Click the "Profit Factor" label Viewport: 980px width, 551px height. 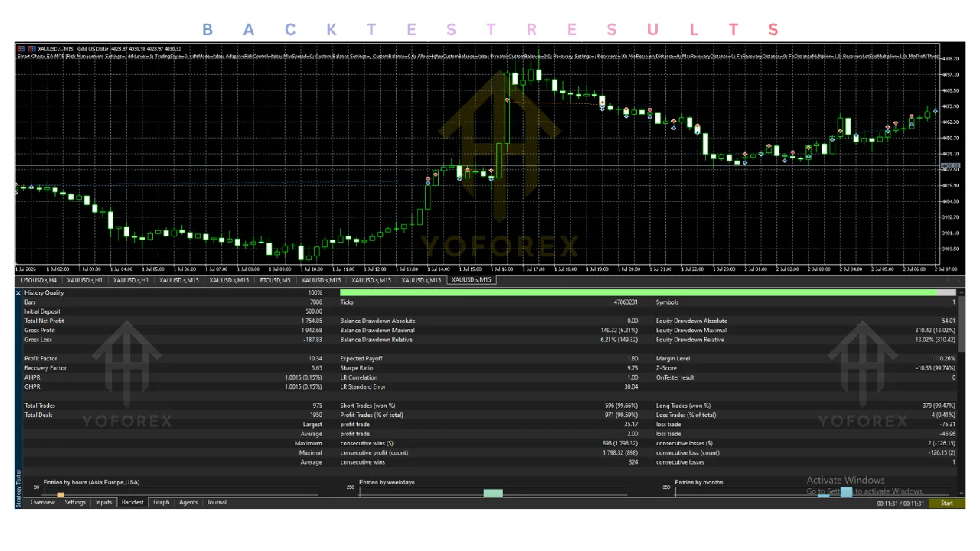pyautogui.click(x=41, y=358)
